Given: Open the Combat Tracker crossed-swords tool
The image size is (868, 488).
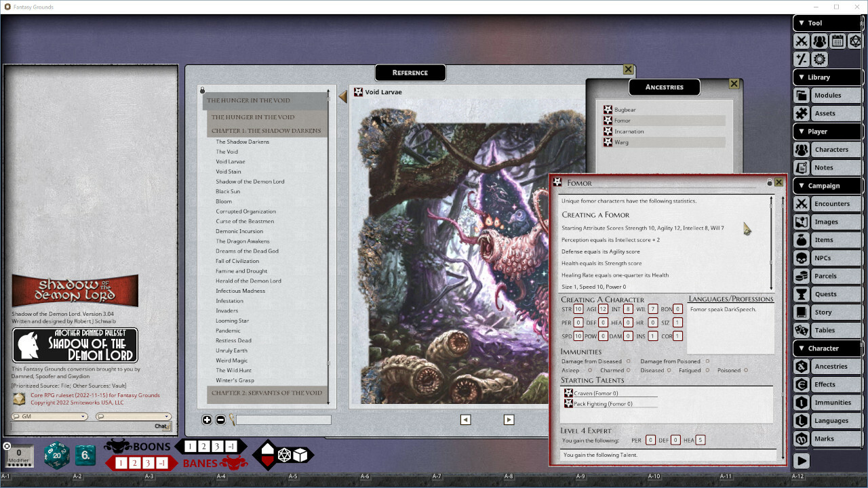Looking at the screenshot, I should (x=802, y=41).
